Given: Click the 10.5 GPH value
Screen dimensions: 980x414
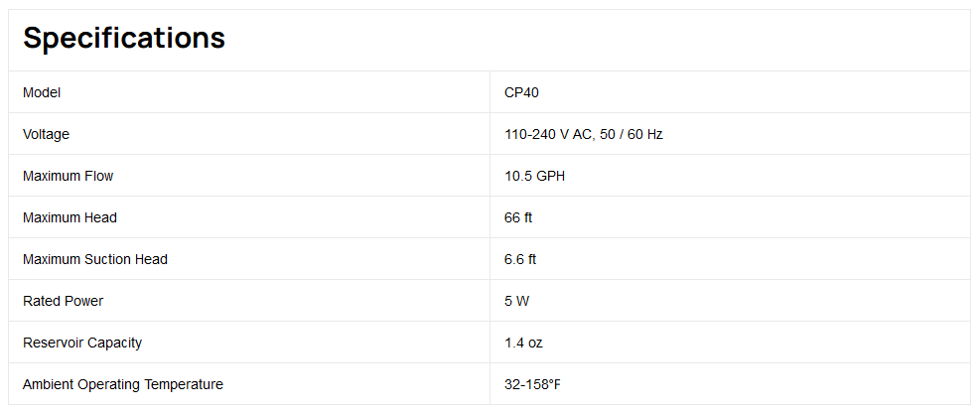Looking at the screenshot, I should pos(535,176).
